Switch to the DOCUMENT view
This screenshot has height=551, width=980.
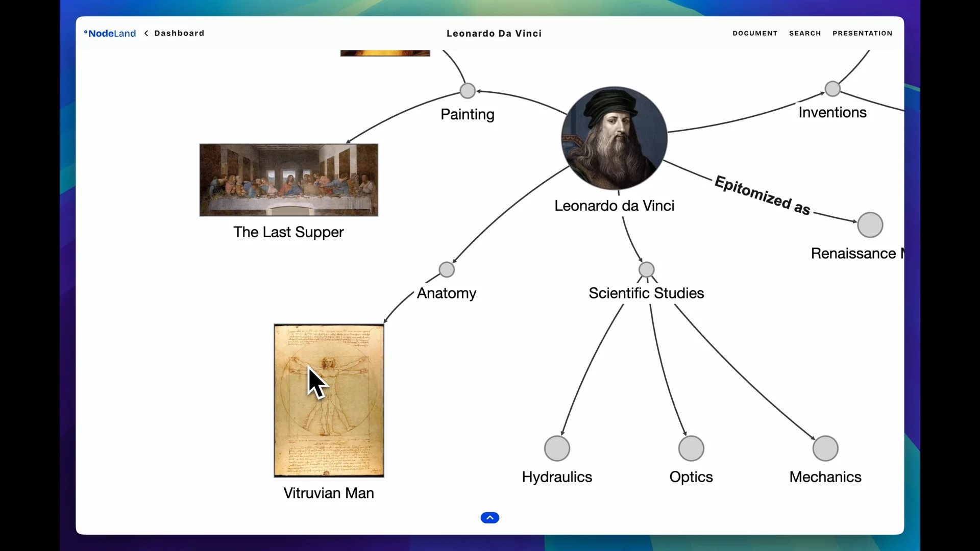click(x=755, y=33)
